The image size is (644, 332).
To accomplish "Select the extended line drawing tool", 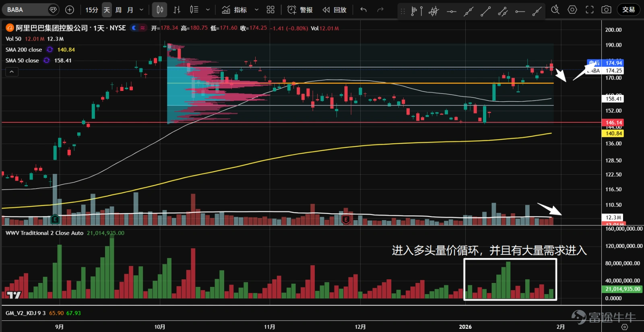I will (468, 11).
